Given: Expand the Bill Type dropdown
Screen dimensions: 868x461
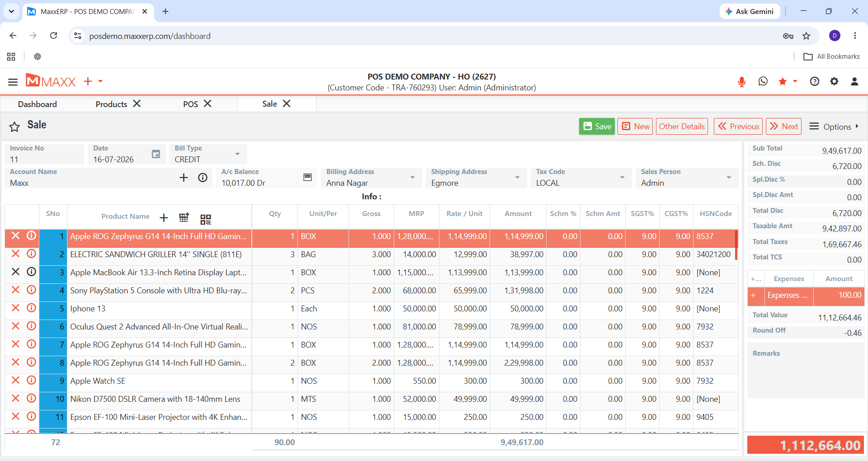Looking at the screenshot, I should tap(237, 154).
